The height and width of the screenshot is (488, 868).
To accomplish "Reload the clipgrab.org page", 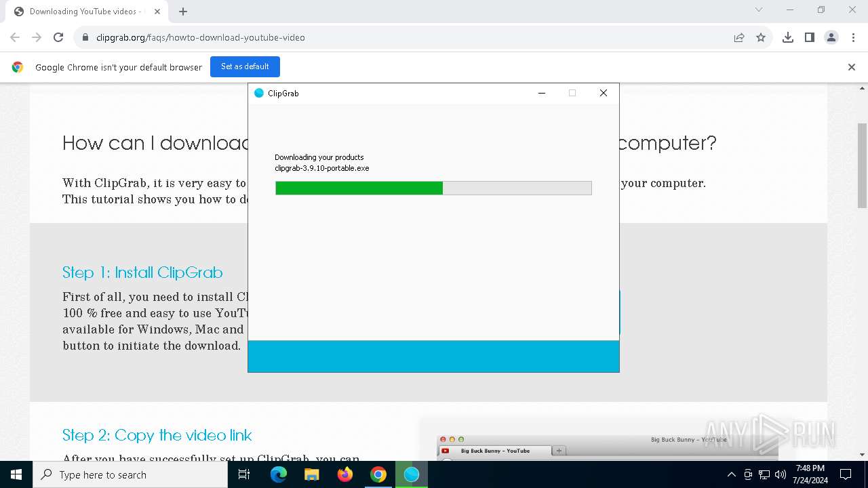I will tap(58, 37).
